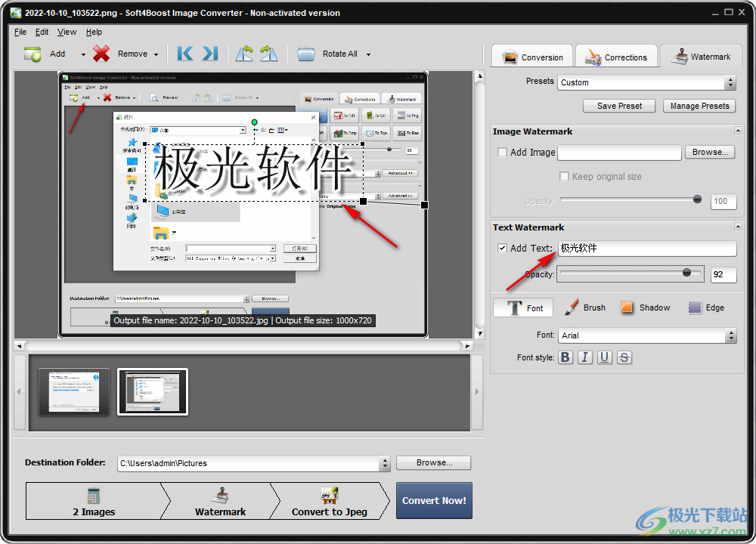Rotate image left
756x544 pixels.
[244, 54]
